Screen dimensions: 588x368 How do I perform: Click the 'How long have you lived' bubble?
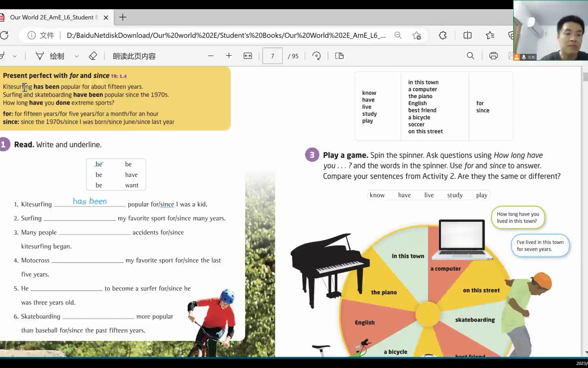pyautogui.click(x=518, y=217)
